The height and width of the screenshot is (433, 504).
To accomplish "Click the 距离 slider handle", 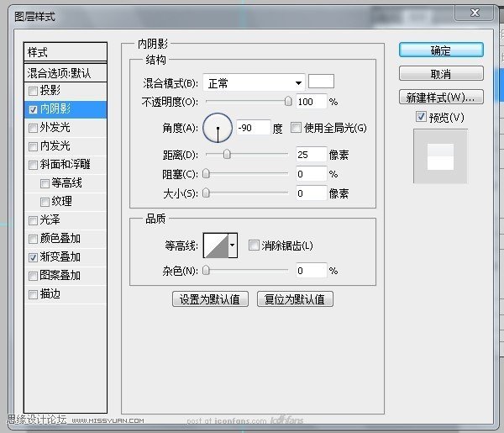I will click(227, 154).
